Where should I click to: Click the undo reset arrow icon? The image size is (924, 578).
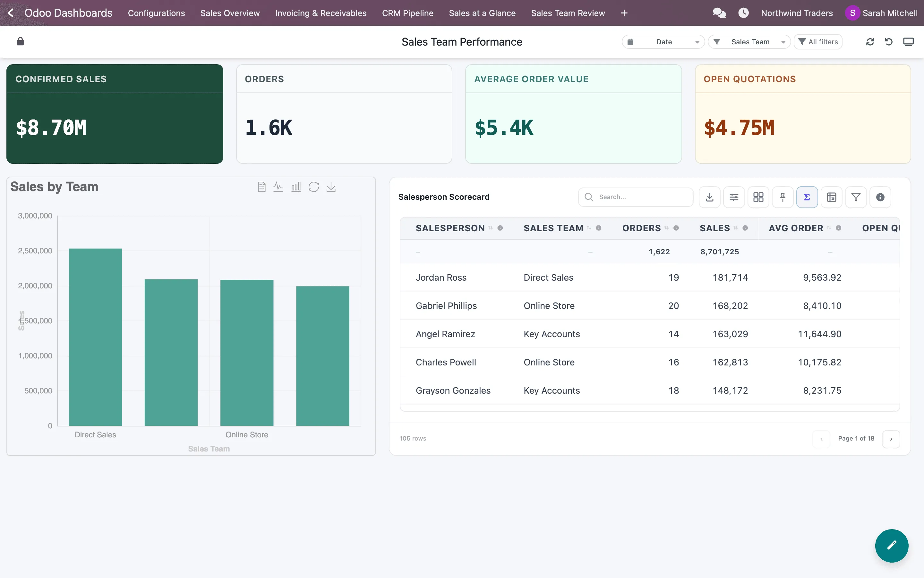(889, 42)
